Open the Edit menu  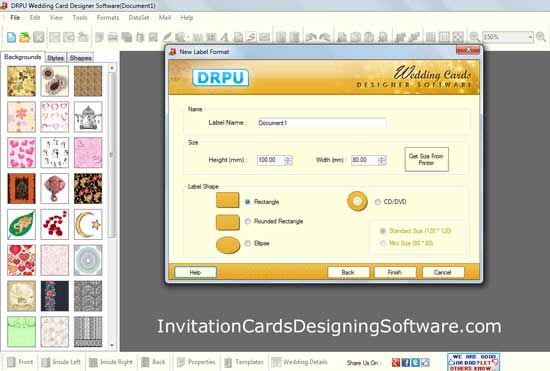coord(35,18)
